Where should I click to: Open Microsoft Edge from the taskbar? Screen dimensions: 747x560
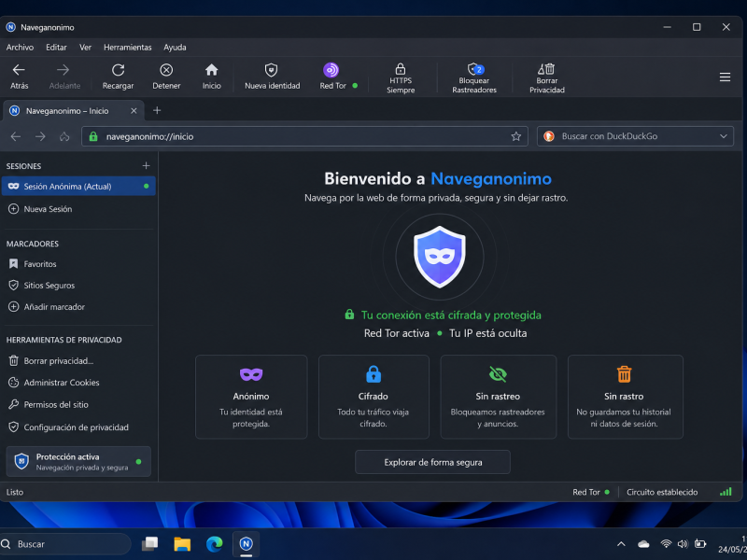coord(215,544)
